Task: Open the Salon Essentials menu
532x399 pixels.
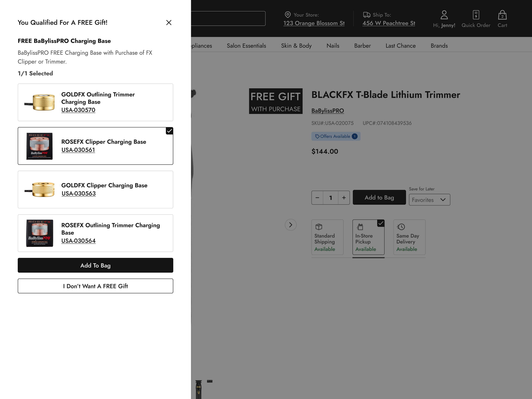Action: (x=246, y=46)
